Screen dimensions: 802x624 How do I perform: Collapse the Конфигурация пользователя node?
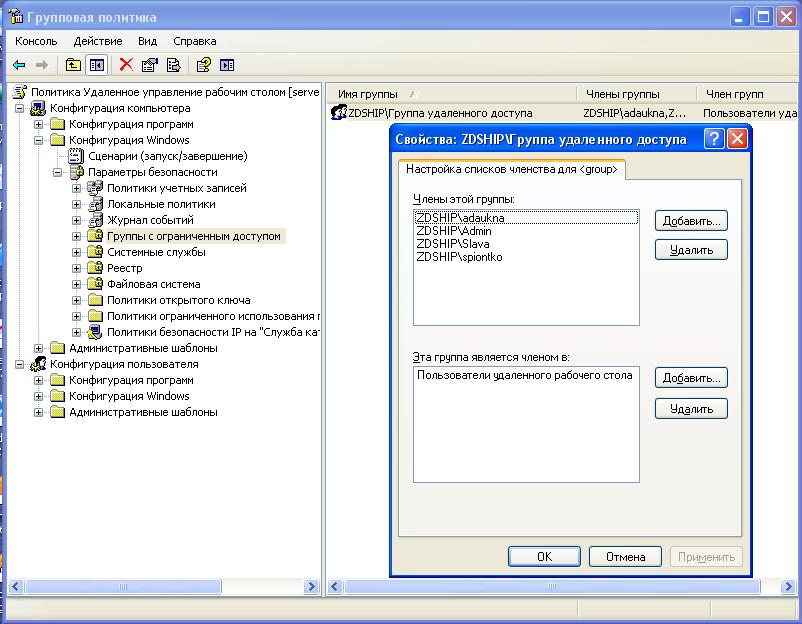tap(19, 364)
